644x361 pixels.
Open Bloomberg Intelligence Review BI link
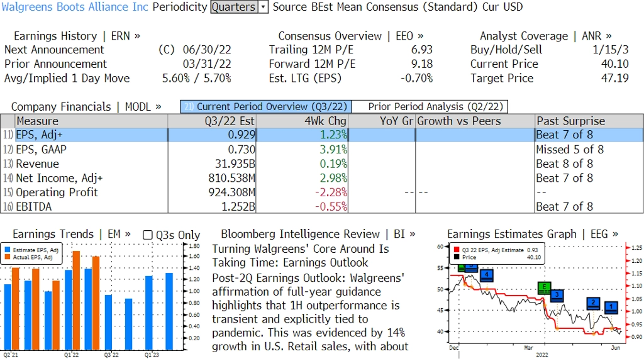tap(318, 234)
